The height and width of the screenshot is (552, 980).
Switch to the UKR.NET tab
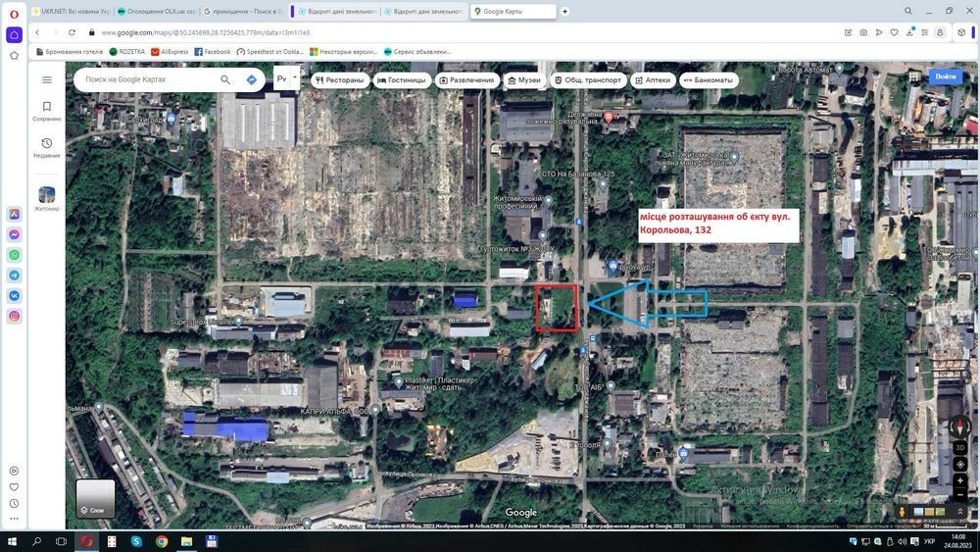[71, 11]
